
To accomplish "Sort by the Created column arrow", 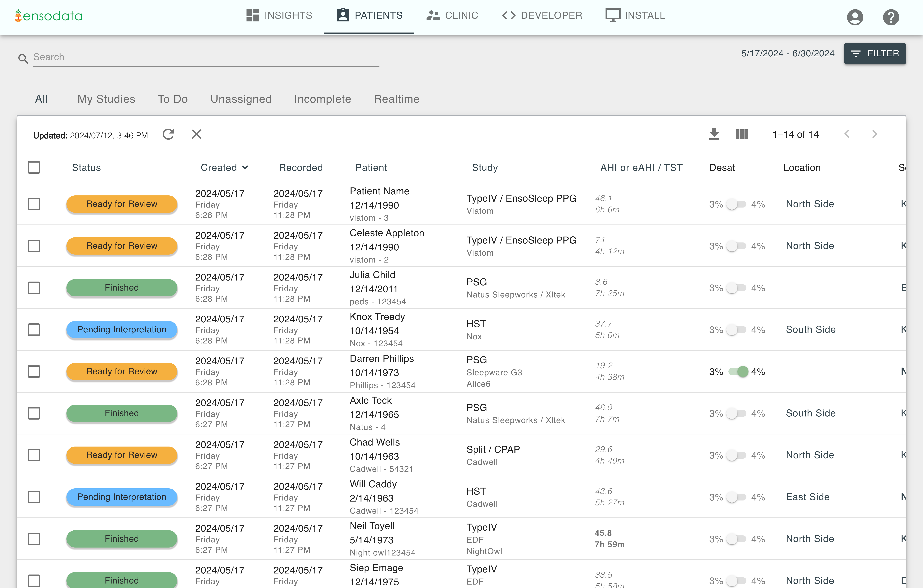I will click(x=245, y=167).
